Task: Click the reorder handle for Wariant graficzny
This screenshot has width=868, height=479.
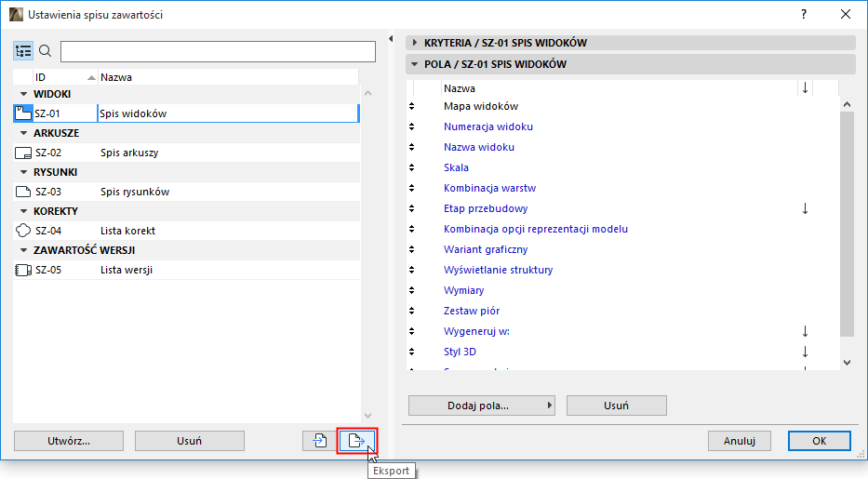Action: tap(411, 249)
